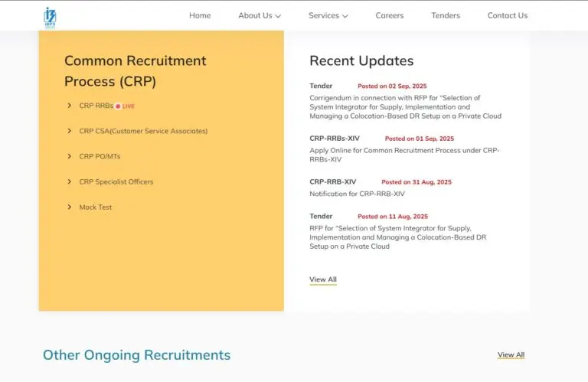This screenshot has height=382, width=588.
Task: Click the IBPS logo icon
Action: (x=50, y=18)
